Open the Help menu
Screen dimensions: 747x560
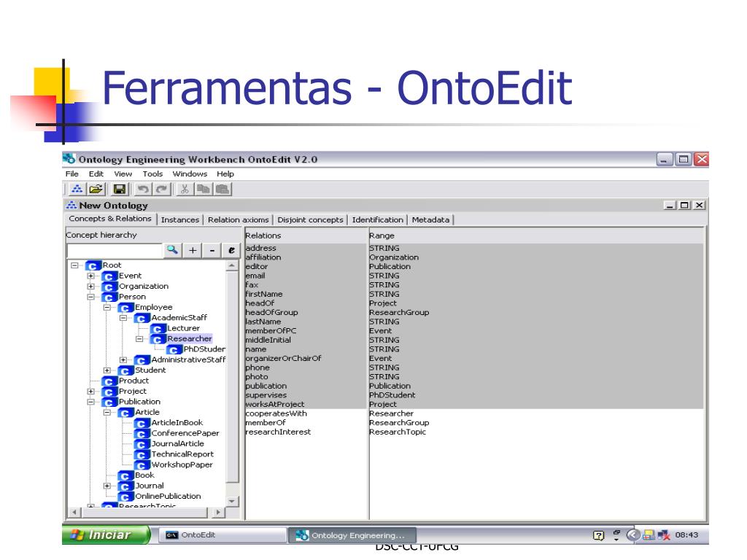tap(225, 174)
